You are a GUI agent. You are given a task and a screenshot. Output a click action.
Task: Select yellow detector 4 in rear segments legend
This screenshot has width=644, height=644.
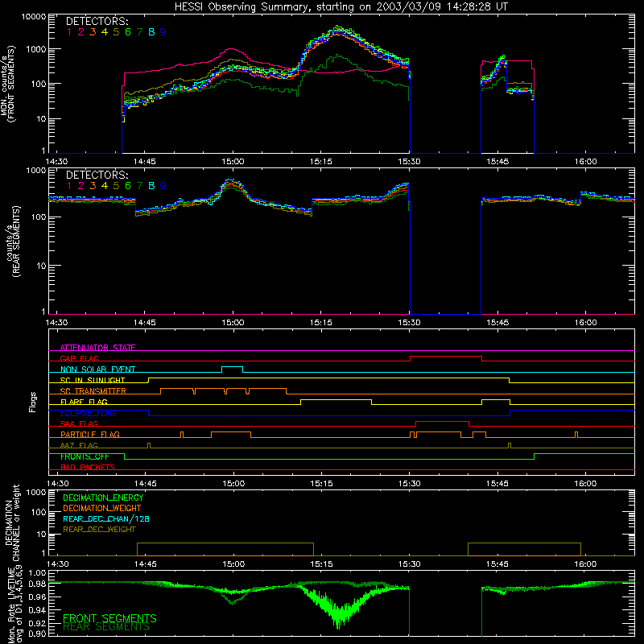coord(105,186)
